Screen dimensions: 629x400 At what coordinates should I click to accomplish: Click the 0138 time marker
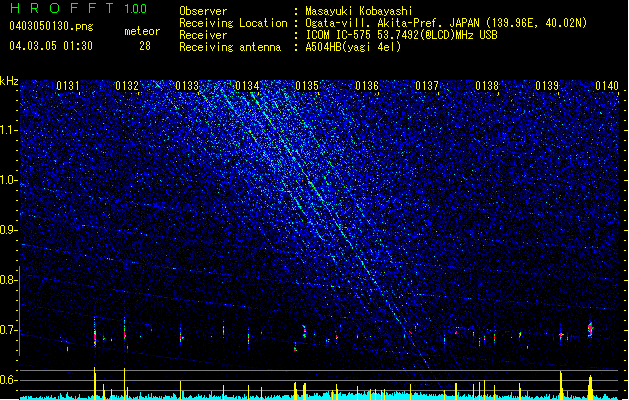[x=487, y=86]
